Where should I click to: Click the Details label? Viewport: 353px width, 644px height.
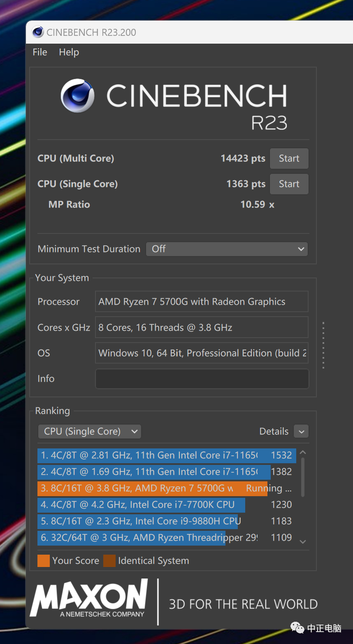[x=274, y=432]
